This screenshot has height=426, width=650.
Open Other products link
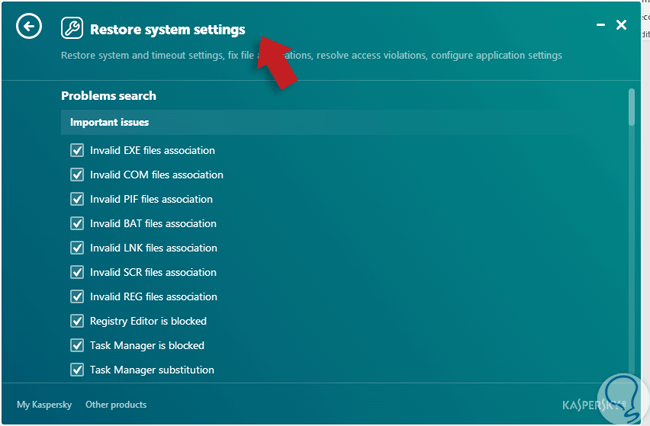116,405
